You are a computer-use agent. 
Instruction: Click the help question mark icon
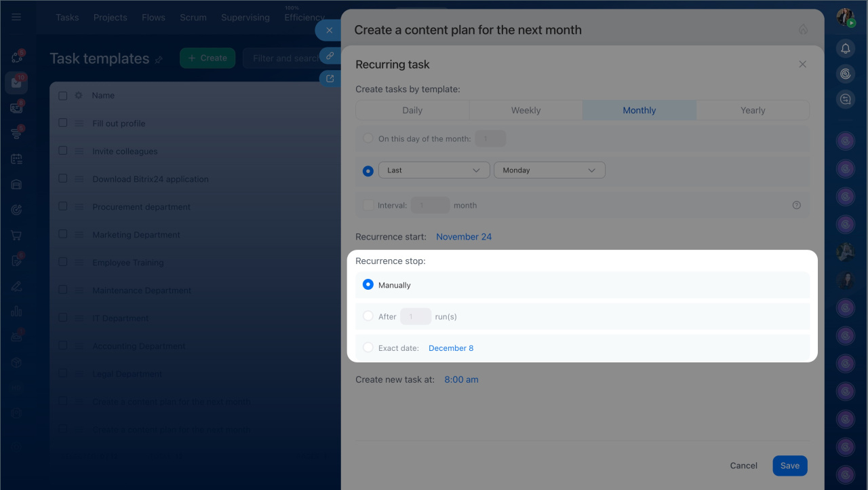point(796,205)
